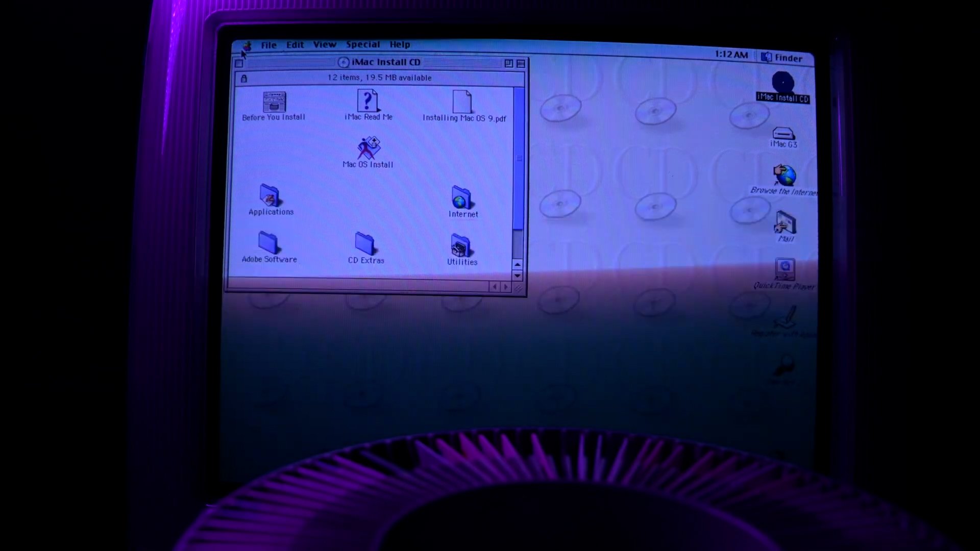The image size is (980, 551).
Task: Select the CD Extras folder
Action: [x=365, y=248]
